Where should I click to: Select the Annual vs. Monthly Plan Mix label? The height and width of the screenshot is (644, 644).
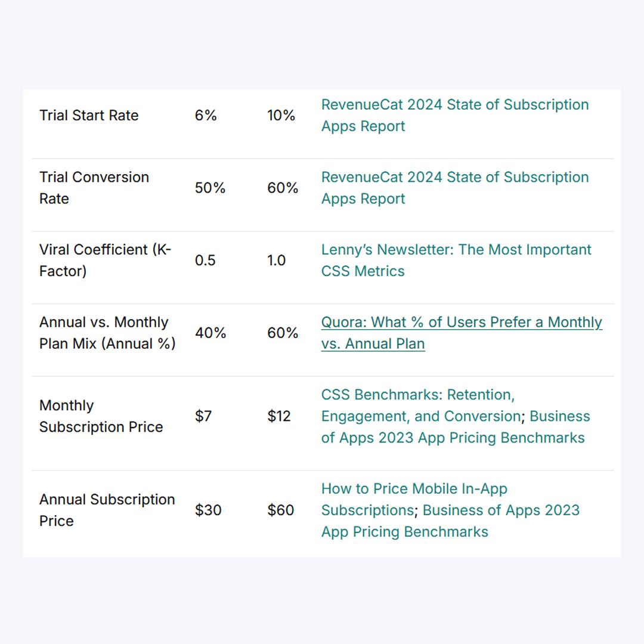(x=107, y=333)
